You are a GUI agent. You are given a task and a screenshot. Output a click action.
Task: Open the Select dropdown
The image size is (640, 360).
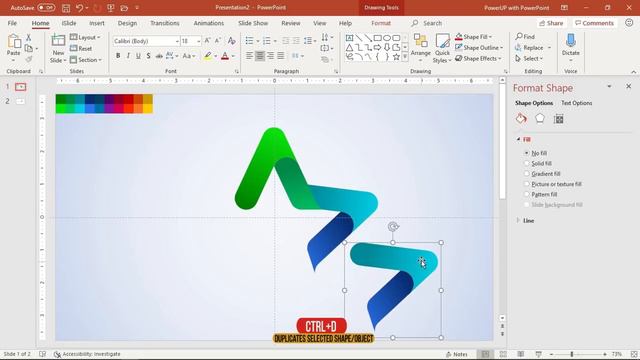tap(529, 59)
